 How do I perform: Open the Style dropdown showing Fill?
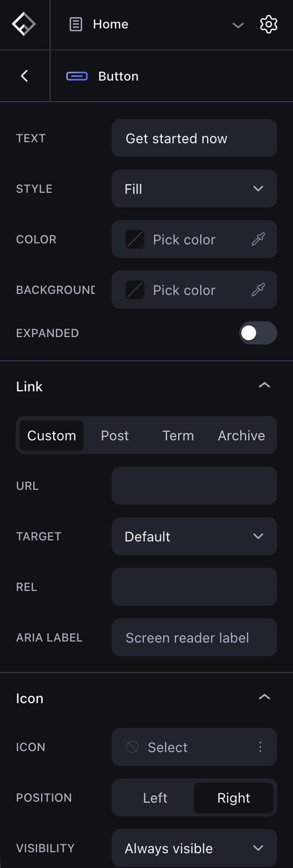(x=194, y=189)
